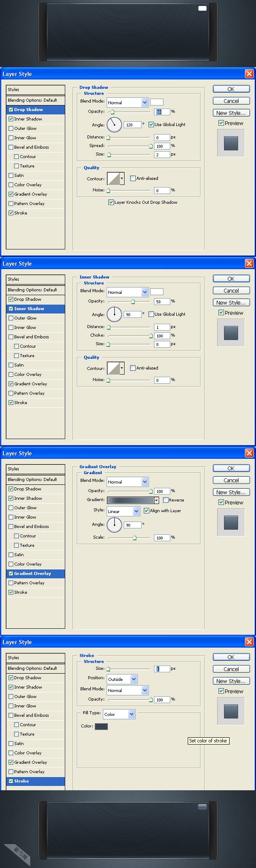Viewport: 256px width, 868px height.
Task: Click the Stroke color swatch
Action: [101, 726]
